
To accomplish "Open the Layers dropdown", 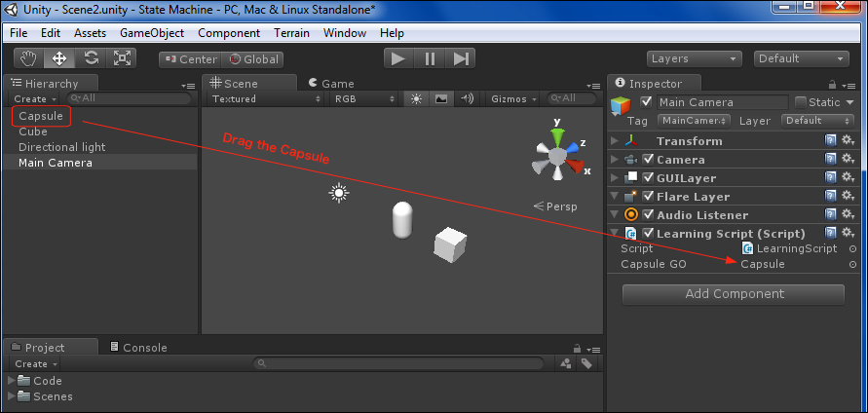I will (x=695, y=58).
